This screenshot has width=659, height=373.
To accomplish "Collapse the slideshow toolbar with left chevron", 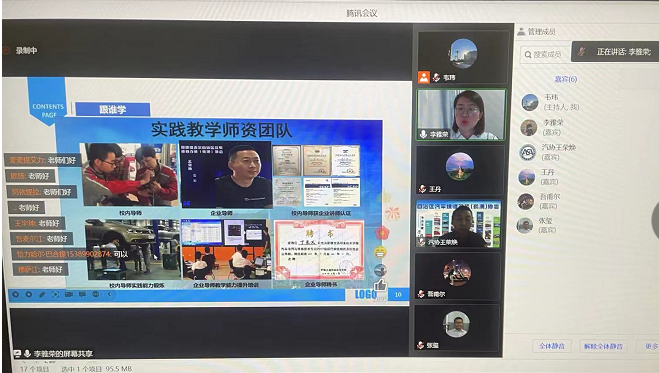I will [109, 294].
